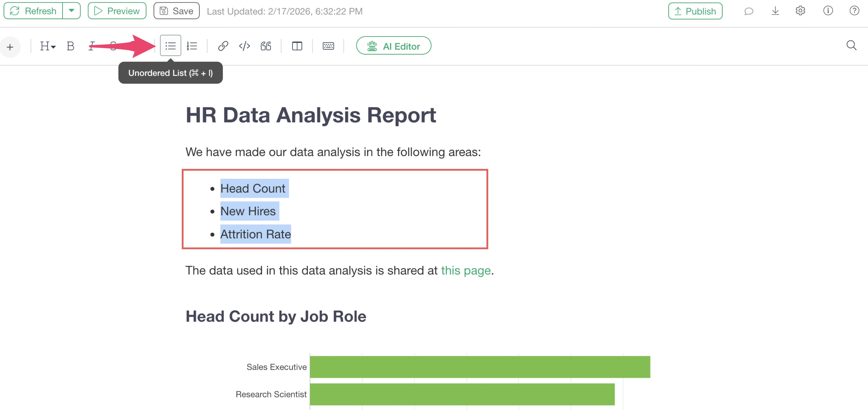Toggle italic formatting

[x=92, y=46]
